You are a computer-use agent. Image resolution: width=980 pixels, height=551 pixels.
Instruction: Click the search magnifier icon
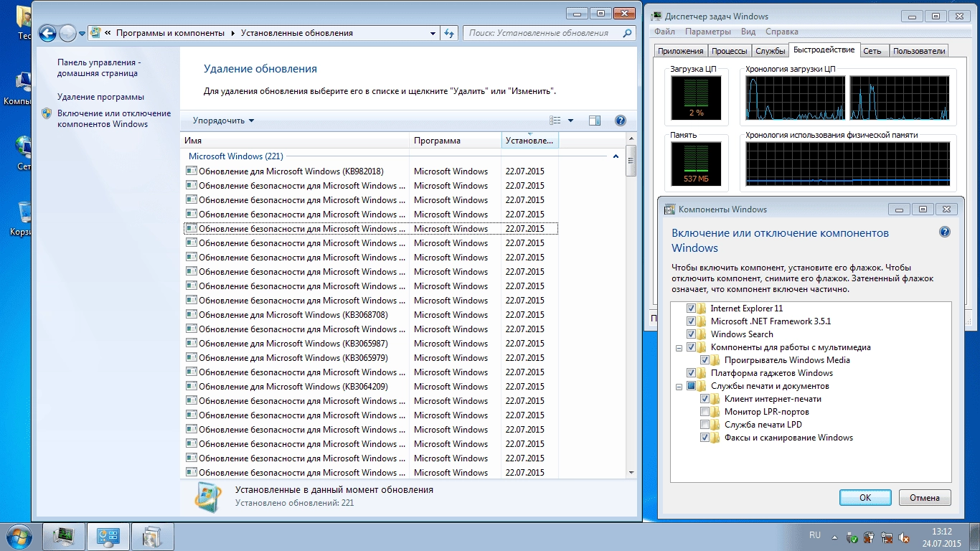click(x=628, y=33)
